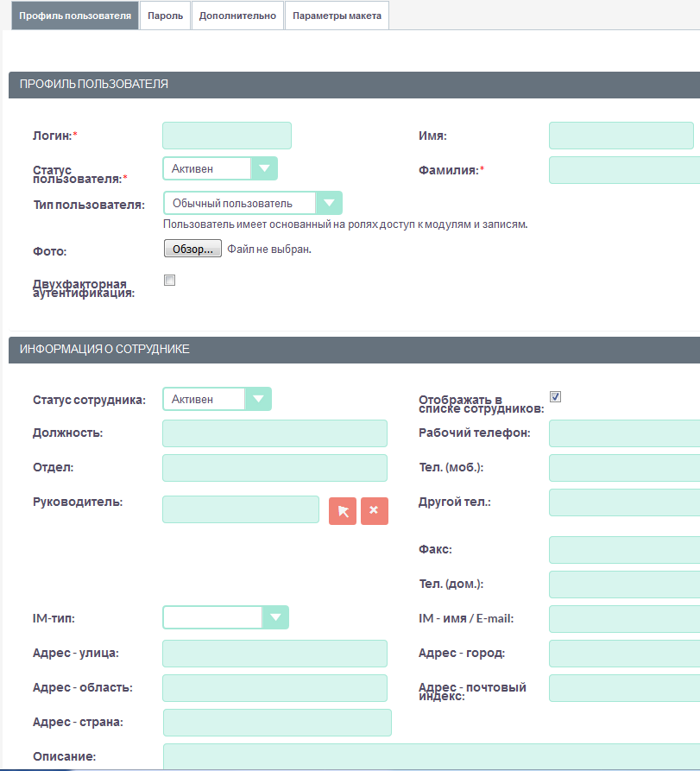Click into the Логин input field

227,136
